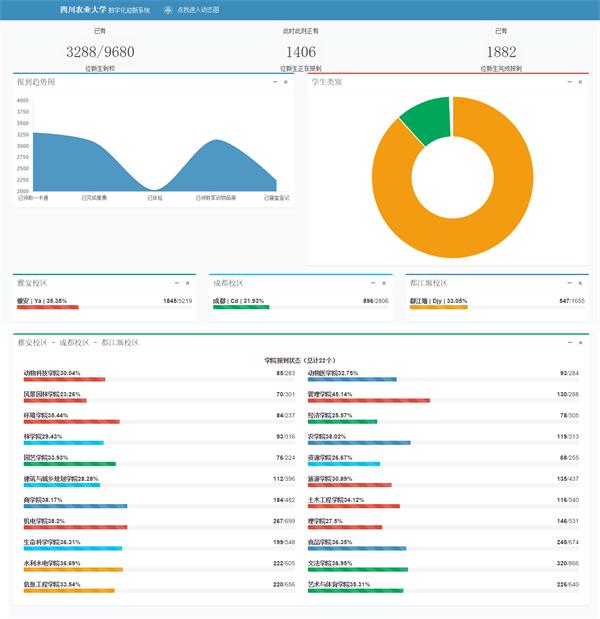
Task: Click the 管理学院 45.14% progress bar
Action: 369,401
